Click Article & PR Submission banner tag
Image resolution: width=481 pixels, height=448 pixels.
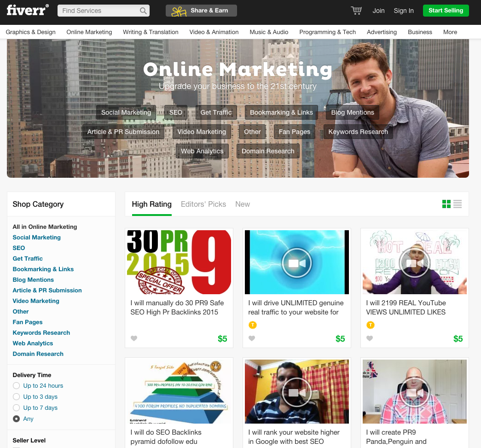click(x=123, y=132)
